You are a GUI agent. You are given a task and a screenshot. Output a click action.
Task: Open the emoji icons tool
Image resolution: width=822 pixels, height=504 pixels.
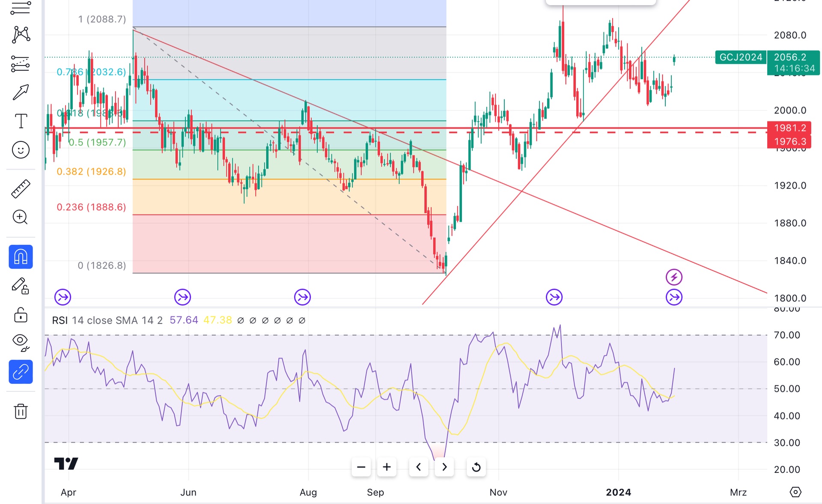pos(21,150)
